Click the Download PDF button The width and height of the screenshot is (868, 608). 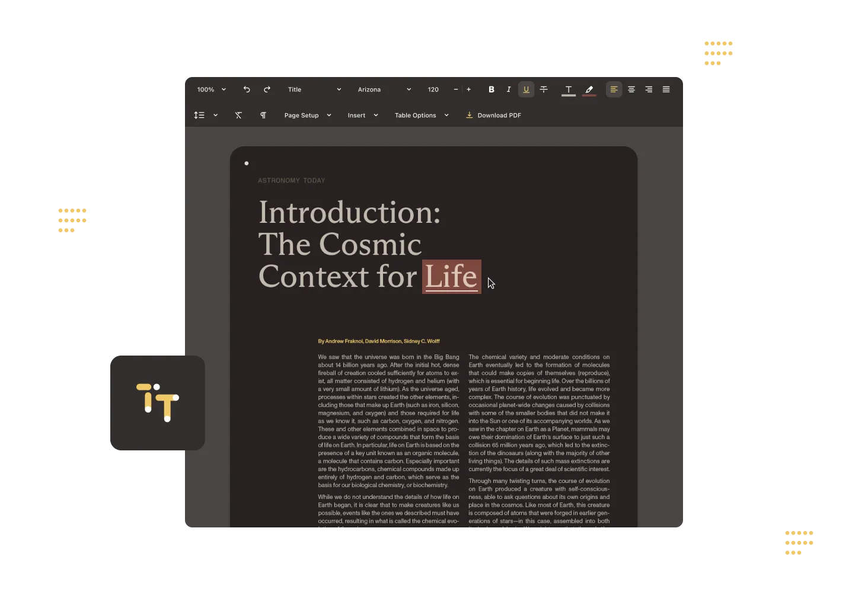click(493, 116)
